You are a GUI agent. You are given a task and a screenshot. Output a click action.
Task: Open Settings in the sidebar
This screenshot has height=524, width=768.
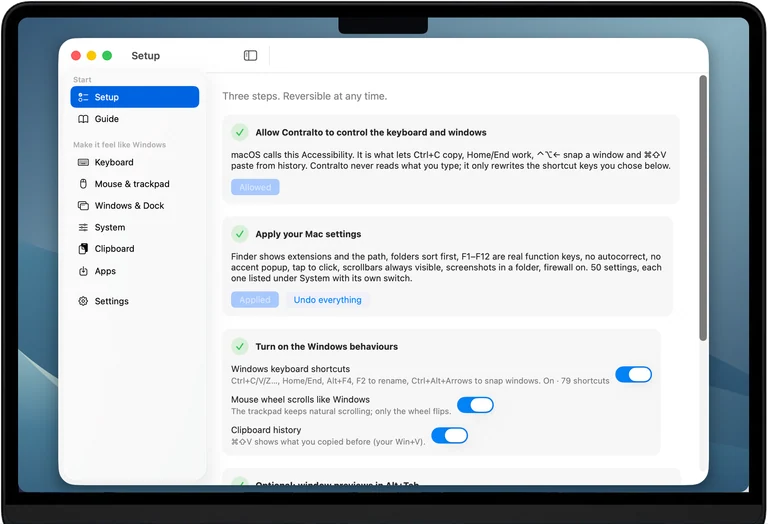135,301
